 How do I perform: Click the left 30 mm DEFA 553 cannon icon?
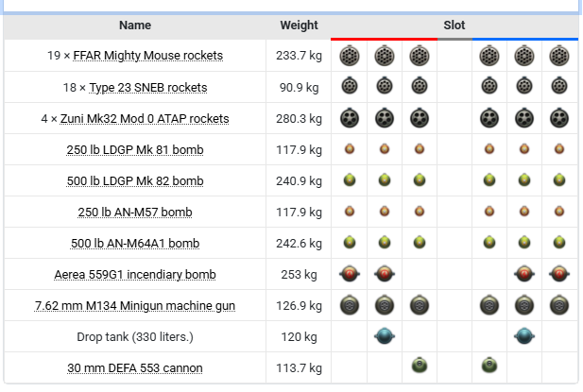click(x=419, y=366)
